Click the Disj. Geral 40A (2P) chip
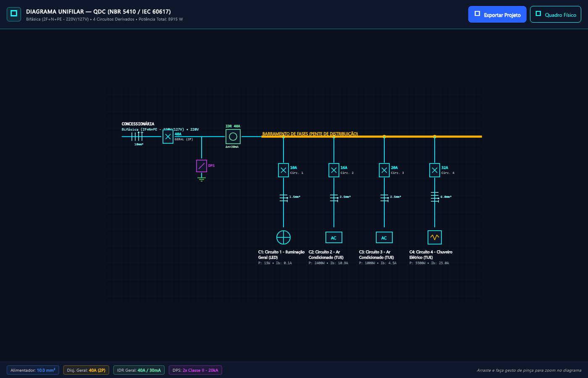Image resolution: width=588 pixels, height=378 pixels. (x=86, y=370)
